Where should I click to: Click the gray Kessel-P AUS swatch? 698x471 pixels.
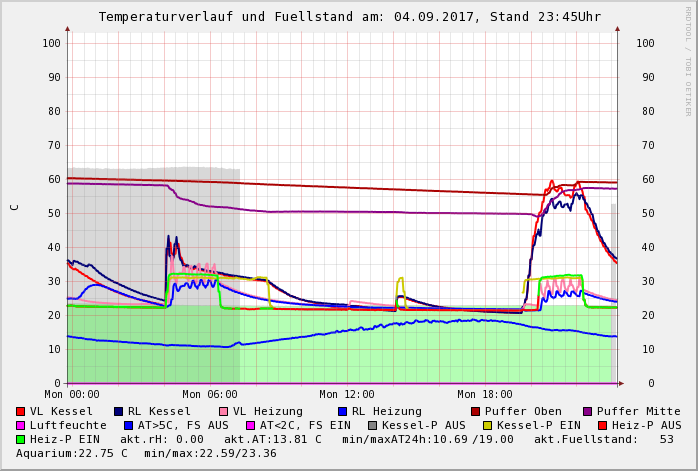point(372,425)
